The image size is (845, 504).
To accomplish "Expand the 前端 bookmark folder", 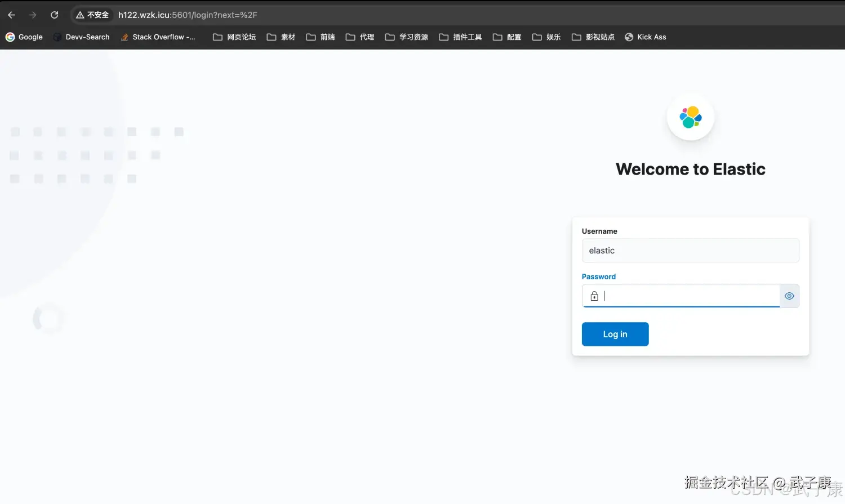I will coord(321,37).
